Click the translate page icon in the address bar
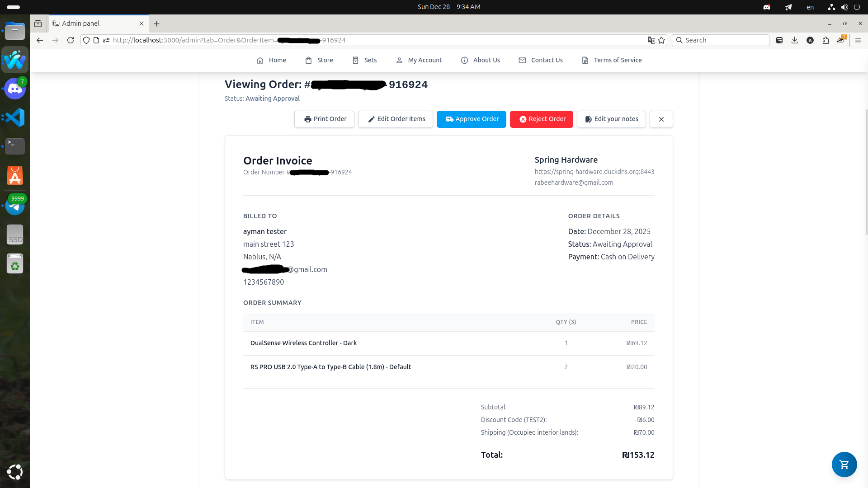Image resolution: width=868 pixels, height=488 pixels. [651, 40]
